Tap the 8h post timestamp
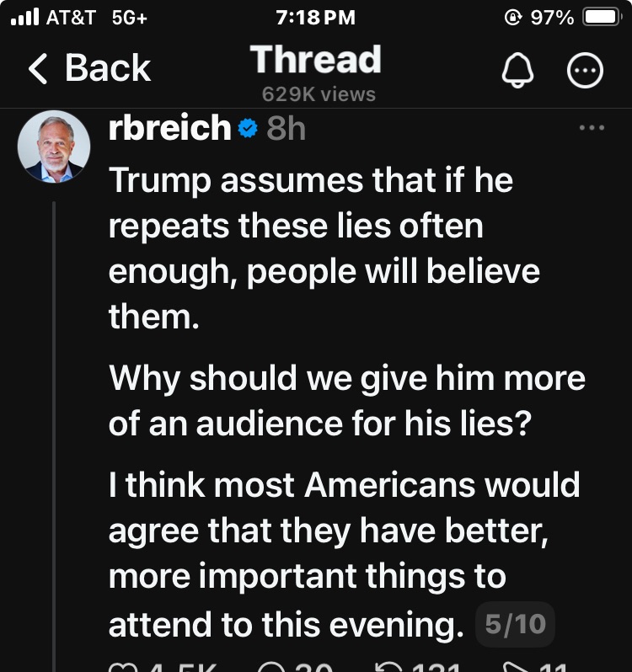Viewport: 632px width, 672px height. pos(286,129)
